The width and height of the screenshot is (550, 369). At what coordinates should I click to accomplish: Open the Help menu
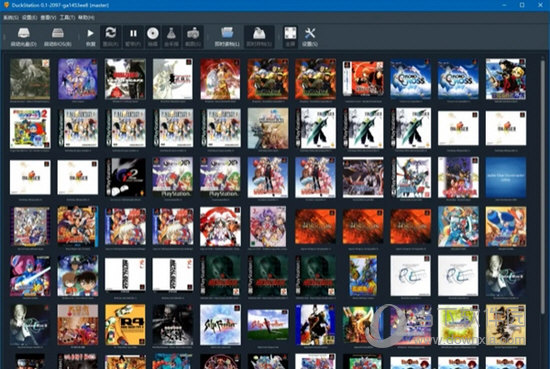point(86,17)
